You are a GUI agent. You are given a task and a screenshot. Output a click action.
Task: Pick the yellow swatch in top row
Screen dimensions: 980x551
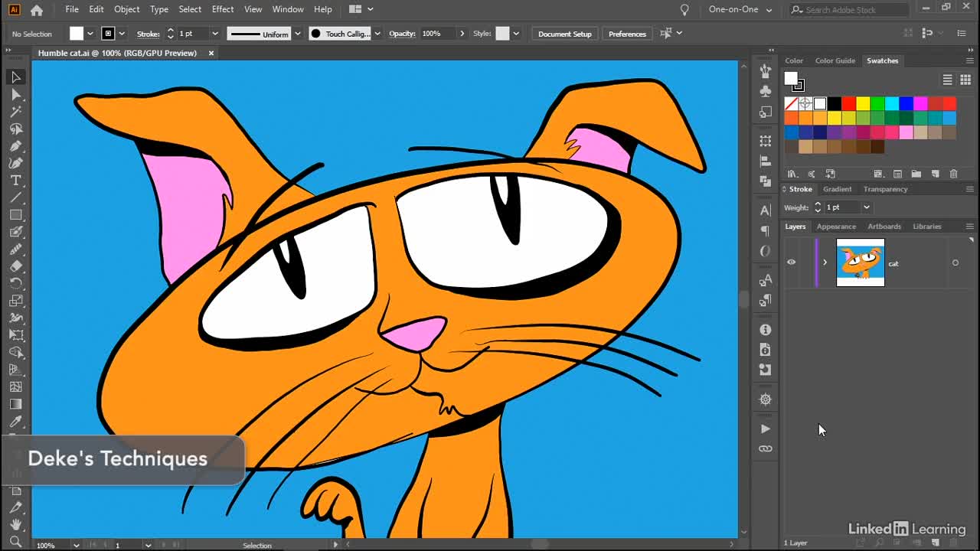coord(863,103)
